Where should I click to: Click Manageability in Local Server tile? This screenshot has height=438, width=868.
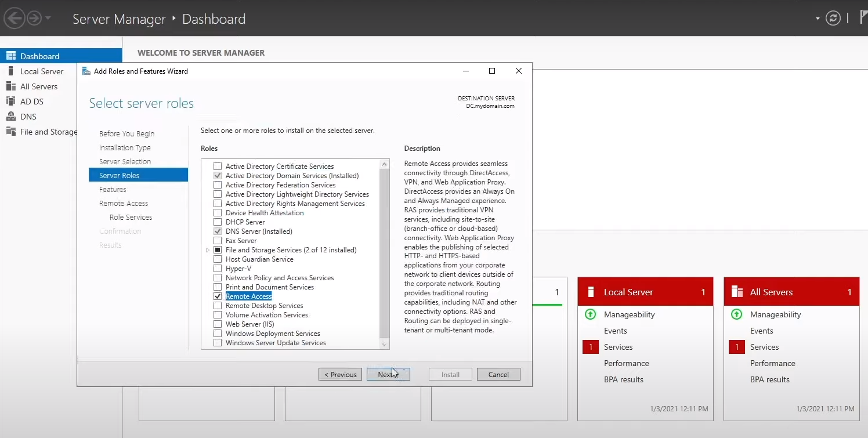[x=629, y=314]
